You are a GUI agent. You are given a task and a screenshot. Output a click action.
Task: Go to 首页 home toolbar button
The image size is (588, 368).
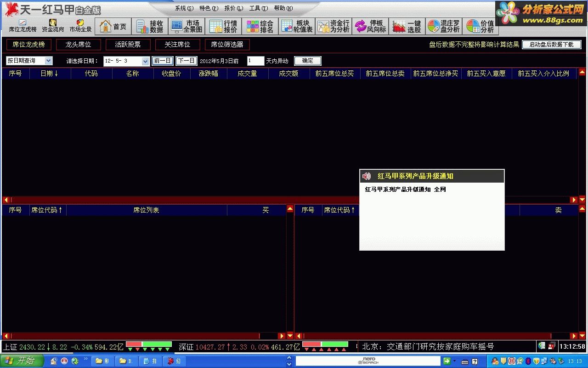pos(113,27)
